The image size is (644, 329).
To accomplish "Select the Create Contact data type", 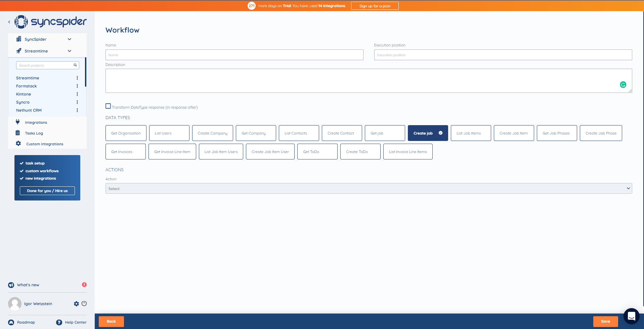I will pyautogui.click(x=342, y=133).
